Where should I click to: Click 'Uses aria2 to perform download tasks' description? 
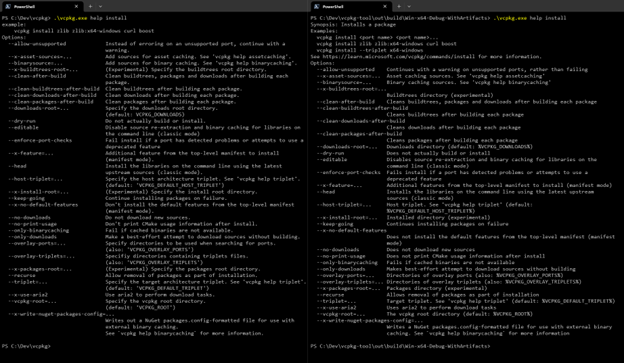pyautogui.click(x=441, y=308)
